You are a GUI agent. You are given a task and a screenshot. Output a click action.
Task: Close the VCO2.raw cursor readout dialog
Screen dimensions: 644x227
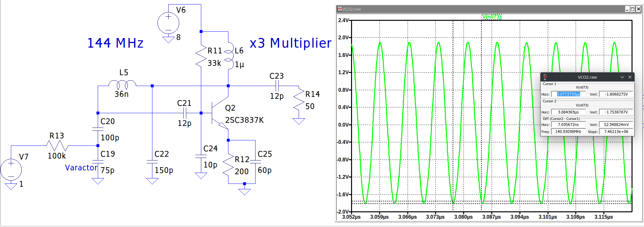coord(630,77)
